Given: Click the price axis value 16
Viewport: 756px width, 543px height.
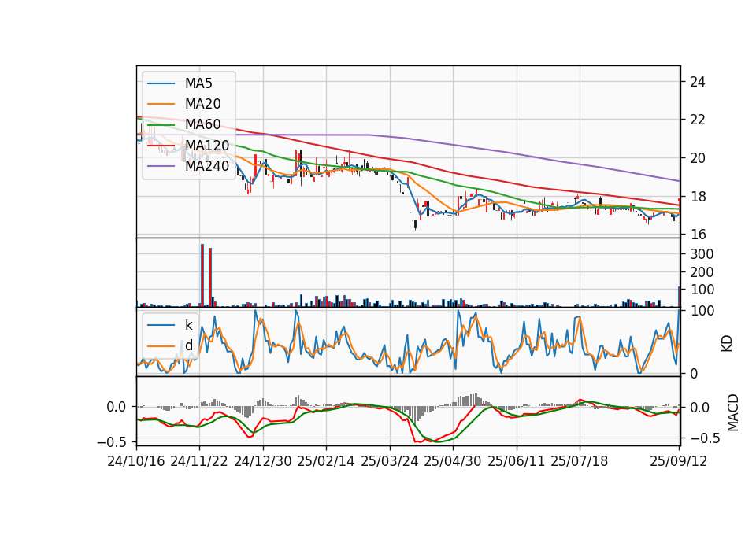Looking at the screenshot, I should coord(697,235).
